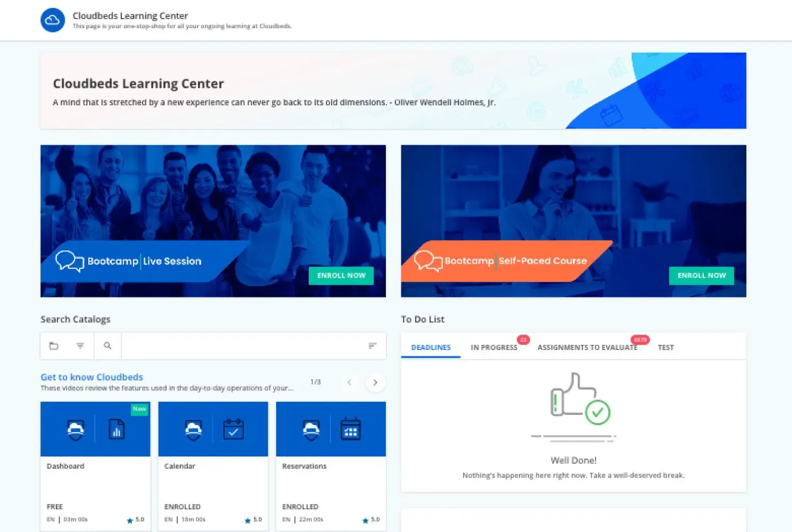Viewport: 792px width, 532px height.
Task: Click the speech bubble icon on Live Session
Action: (70, 261)
